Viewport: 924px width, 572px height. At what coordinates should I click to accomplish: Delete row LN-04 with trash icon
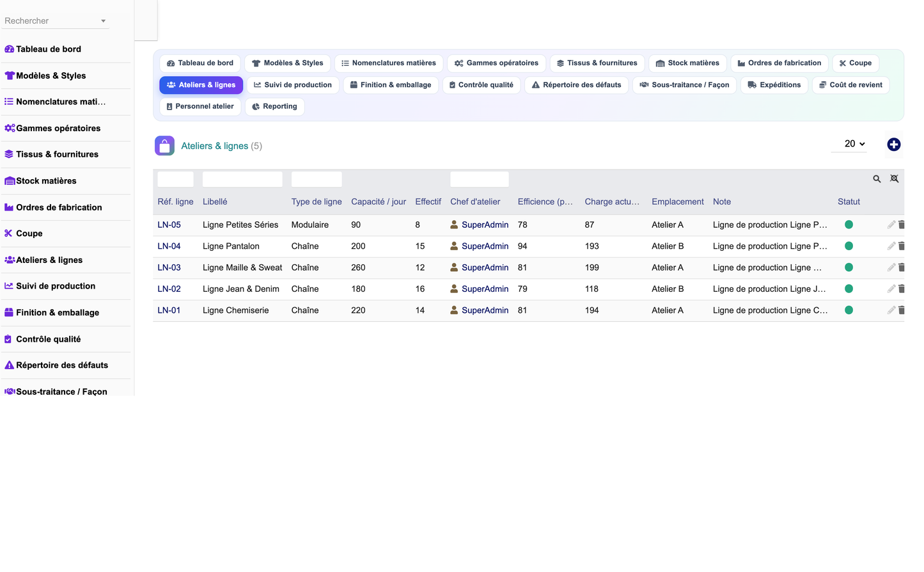tap(902, 246)
